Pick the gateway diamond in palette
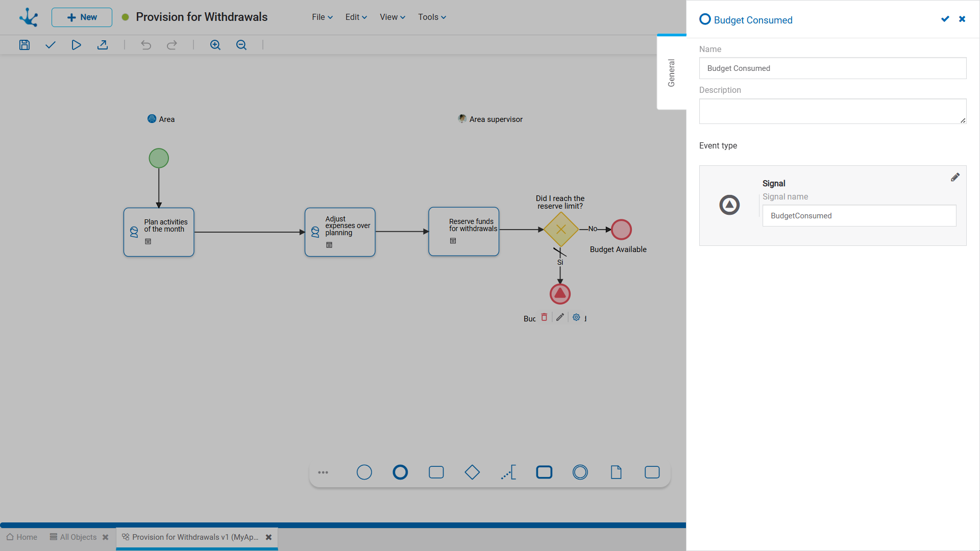 pos(472,472)
